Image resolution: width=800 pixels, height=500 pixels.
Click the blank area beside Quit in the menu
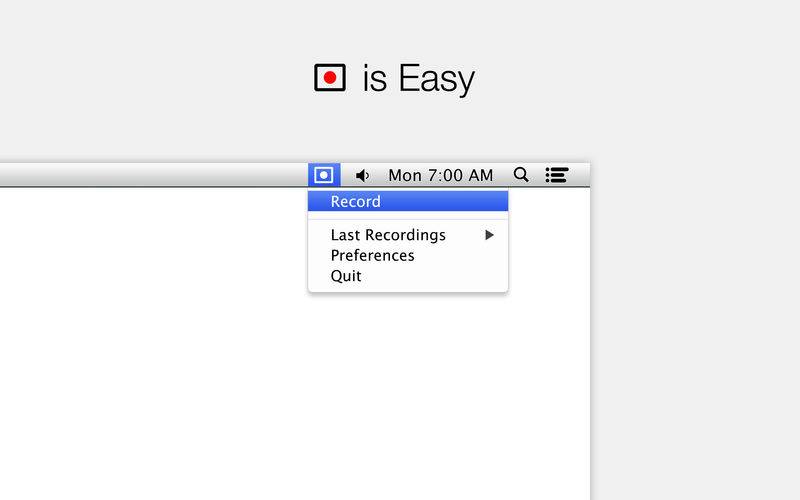(434, 276)
